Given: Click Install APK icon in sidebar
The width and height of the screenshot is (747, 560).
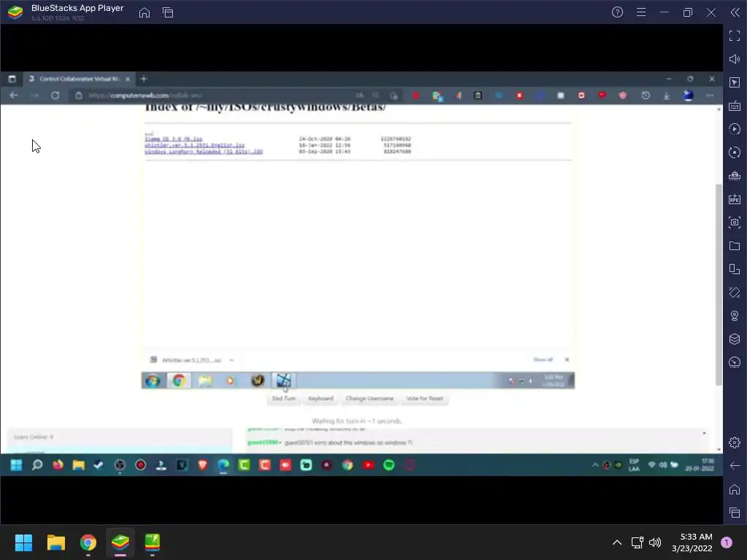Looking at the screenshot, I should tap(735, 199).
